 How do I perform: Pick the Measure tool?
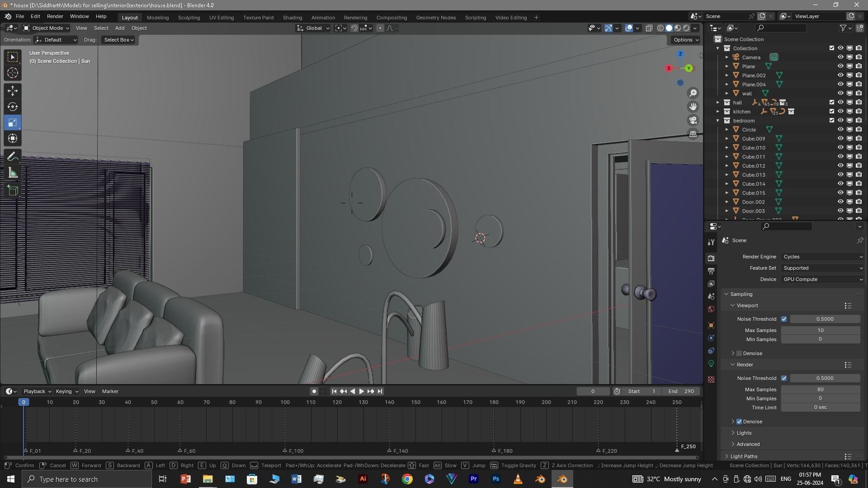tap(13, 173)
